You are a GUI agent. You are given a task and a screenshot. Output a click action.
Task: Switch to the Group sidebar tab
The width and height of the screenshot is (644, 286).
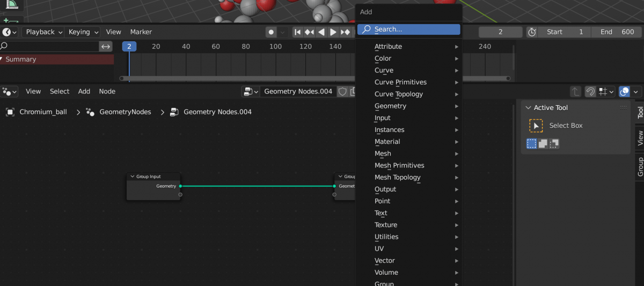[x=640, y=166]
